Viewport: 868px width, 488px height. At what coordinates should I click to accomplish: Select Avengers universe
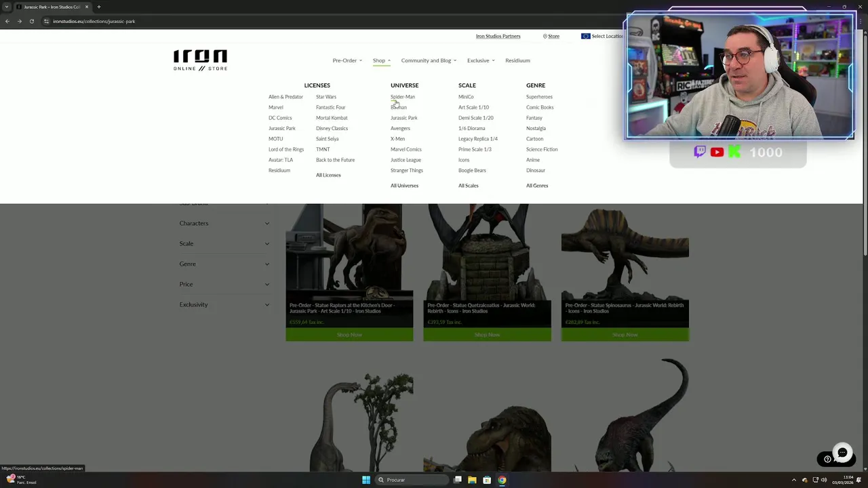[400, 128]
